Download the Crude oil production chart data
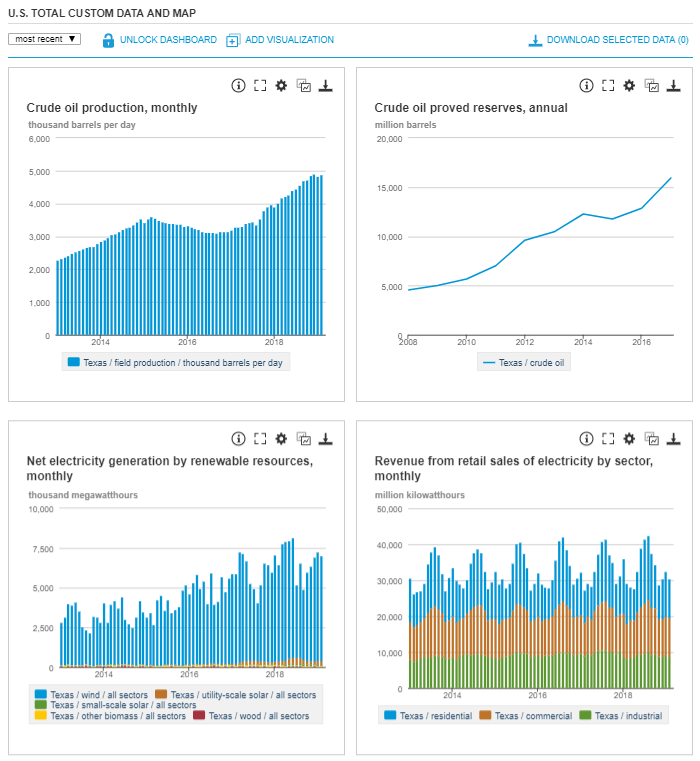The height and width of the screenshot is (761, 700). point(325,86)
